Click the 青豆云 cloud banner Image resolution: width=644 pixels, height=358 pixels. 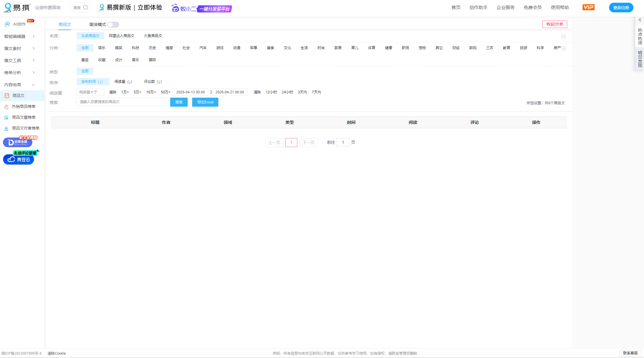pyautogui.click(x=19, y=159)
